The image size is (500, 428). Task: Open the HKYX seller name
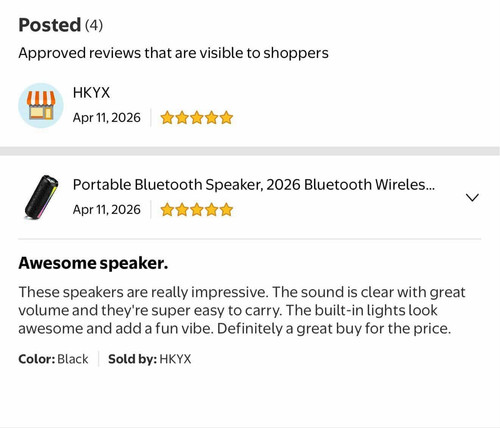coord(91,93)
